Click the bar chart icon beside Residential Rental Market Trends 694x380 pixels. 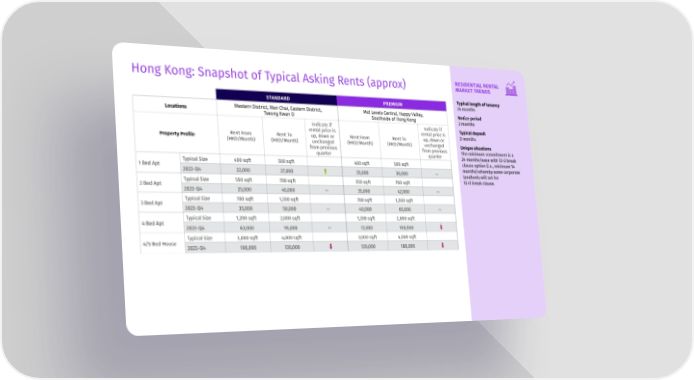511,88
